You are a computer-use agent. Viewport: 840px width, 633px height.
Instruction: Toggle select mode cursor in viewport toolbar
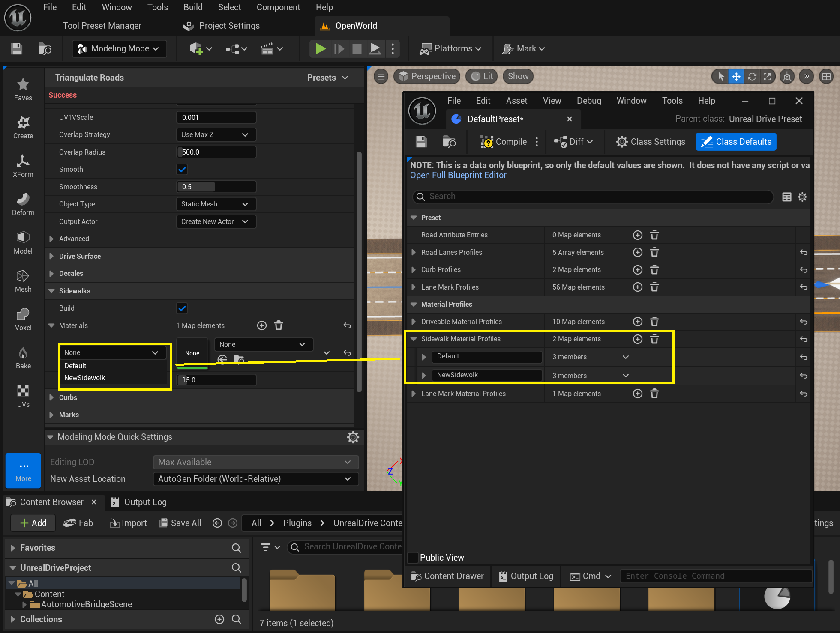pyautogui.click(x=721, y=76)
